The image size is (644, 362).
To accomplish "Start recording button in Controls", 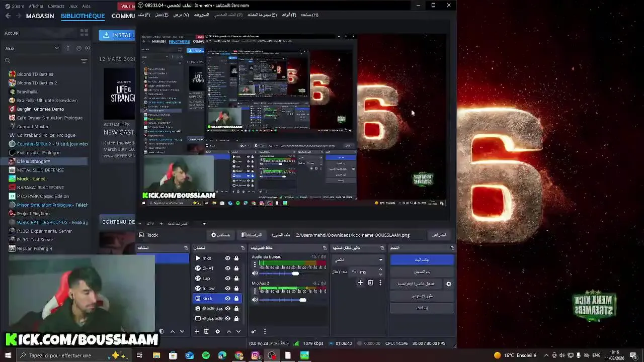I will (x=422, y=271).
